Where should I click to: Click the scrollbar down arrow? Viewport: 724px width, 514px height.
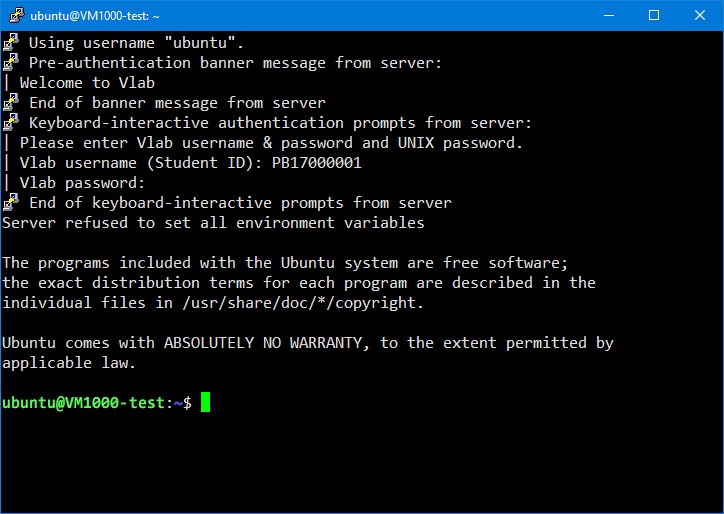(x=714, y=503)
